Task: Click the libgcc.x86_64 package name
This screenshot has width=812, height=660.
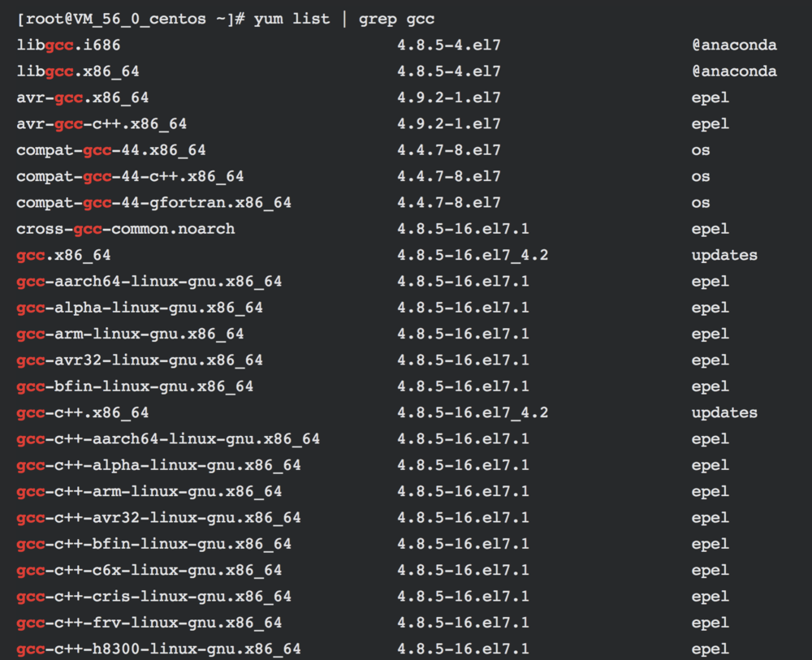Action: (78, 71)
